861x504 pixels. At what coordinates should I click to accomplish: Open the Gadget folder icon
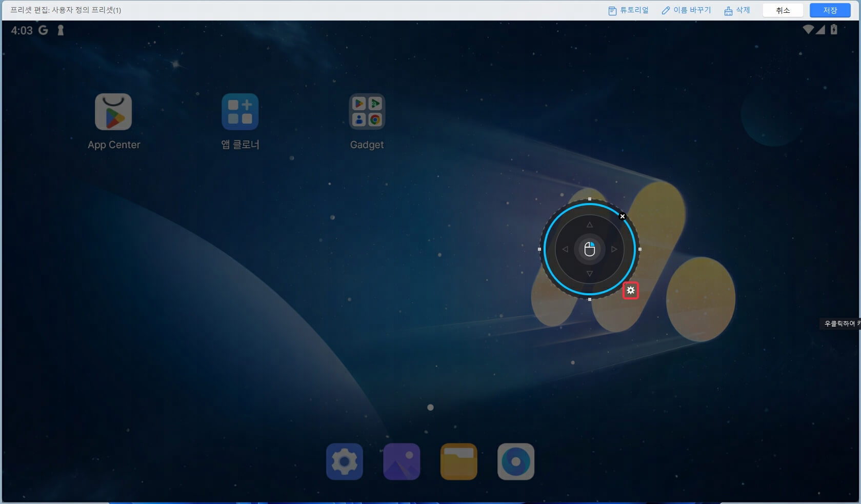click(x=367, y=112)
